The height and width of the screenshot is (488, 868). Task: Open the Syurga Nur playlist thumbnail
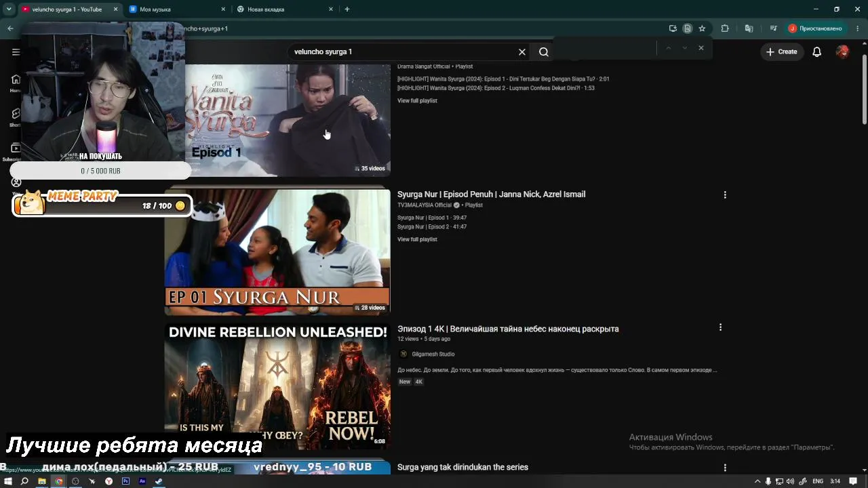[277, 252]
